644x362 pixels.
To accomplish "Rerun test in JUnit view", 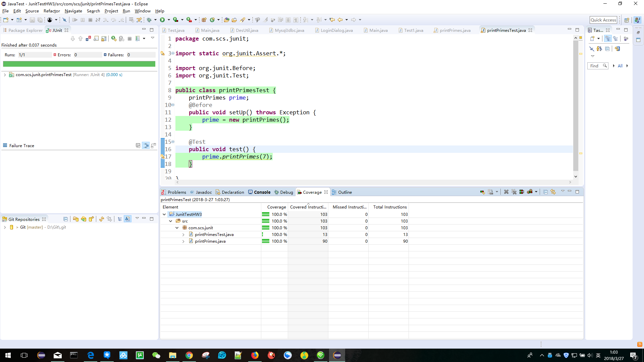I will coord(114,39).
